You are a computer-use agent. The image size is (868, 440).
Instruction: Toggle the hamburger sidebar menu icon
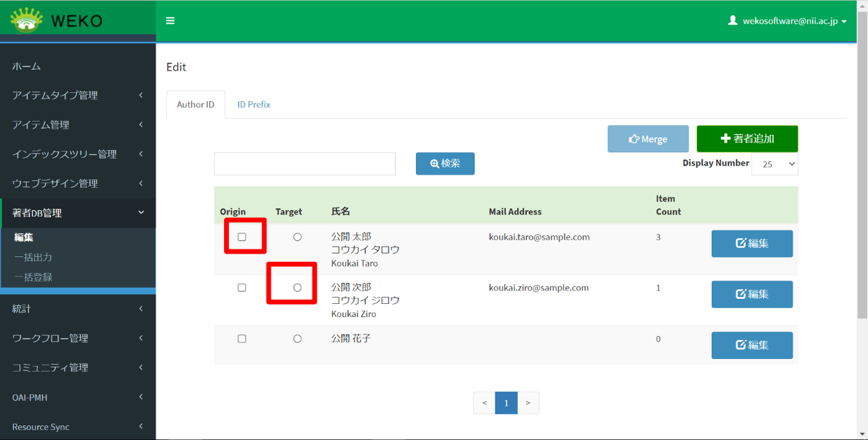(x=170, y=21)
